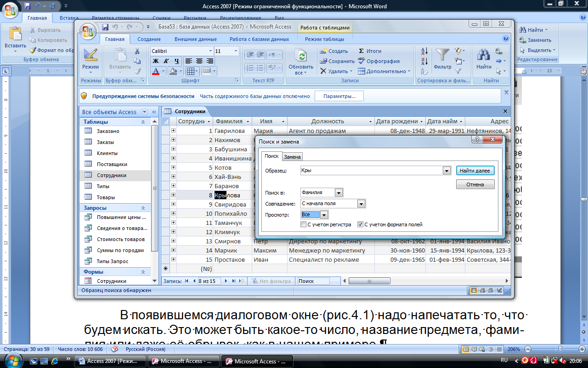Viewport: 588px width, 368px height.
Task: Apply underline formatting (Ч) in Access
Action: tap(176, 61)
